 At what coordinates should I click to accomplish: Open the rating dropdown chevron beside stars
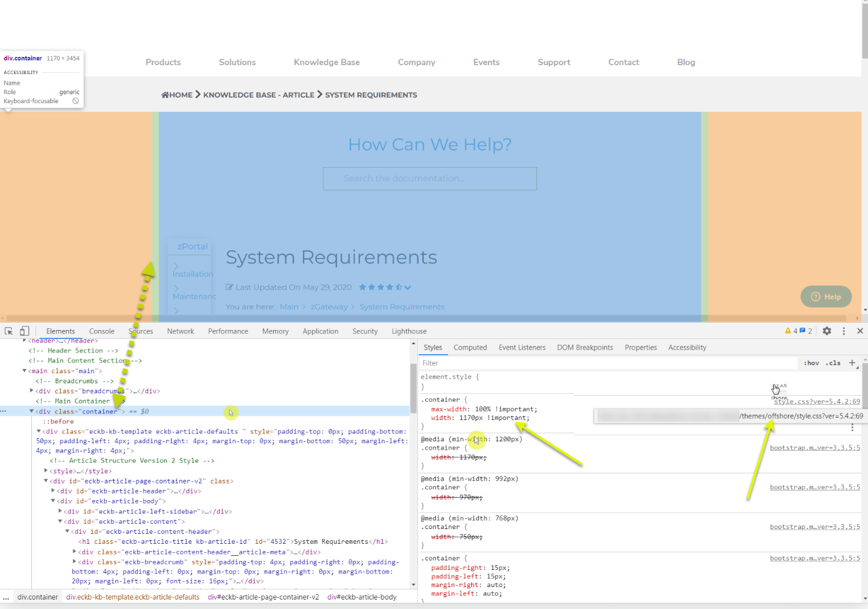[x=407, y=287]
